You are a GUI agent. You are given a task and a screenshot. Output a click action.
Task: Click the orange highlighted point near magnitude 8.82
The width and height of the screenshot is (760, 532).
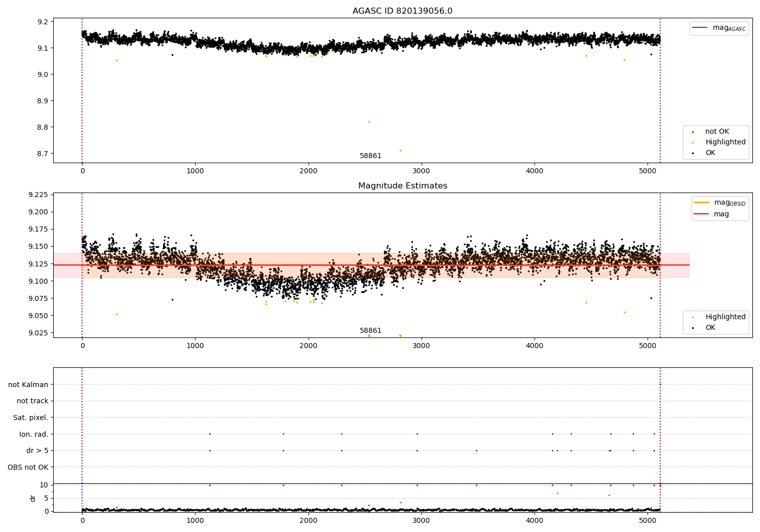(x=369, y=122)
